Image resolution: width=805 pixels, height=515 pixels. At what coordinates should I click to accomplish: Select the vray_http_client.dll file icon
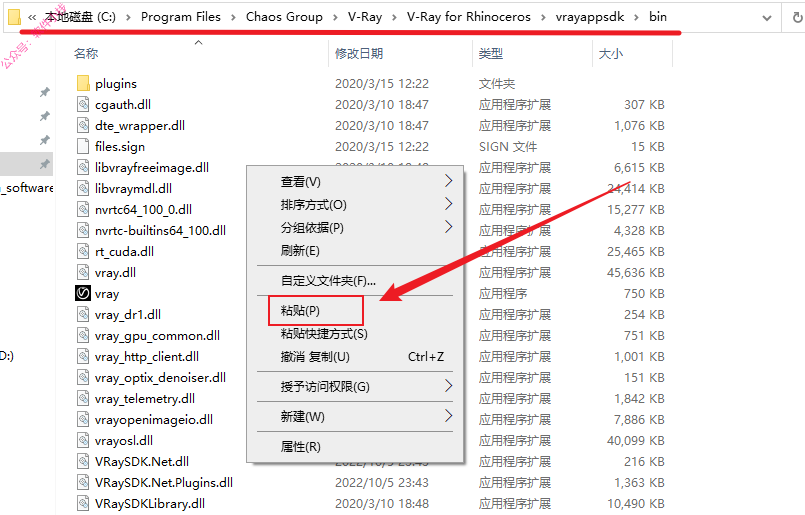point(83,356)
